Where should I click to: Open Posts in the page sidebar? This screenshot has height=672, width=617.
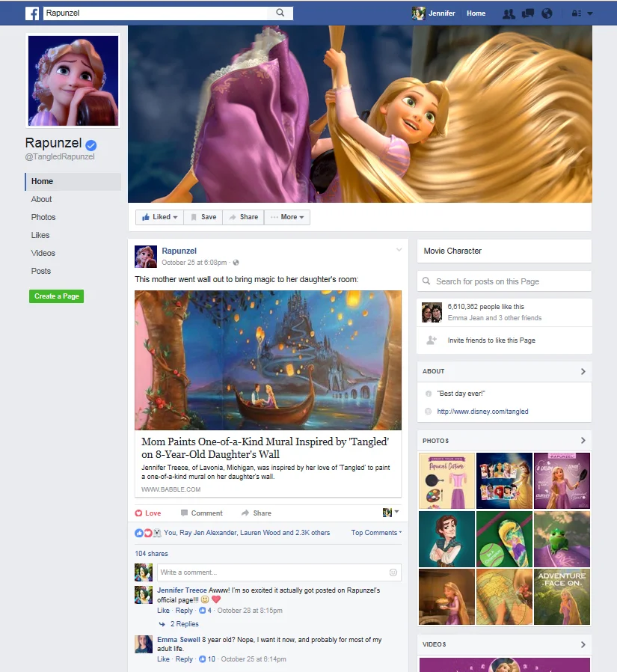(40, 272)
